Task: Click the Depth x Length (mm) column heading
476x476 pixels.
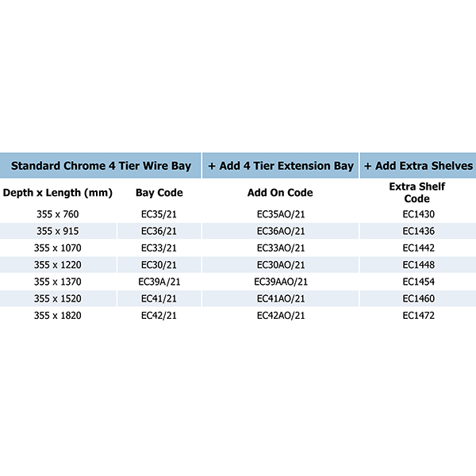Action: (58, 193)
